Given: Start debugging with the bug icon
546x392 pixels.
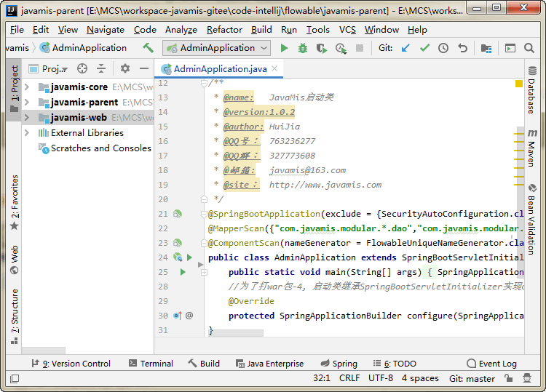Looking at the screenshot, I should (x=303, y=48).
